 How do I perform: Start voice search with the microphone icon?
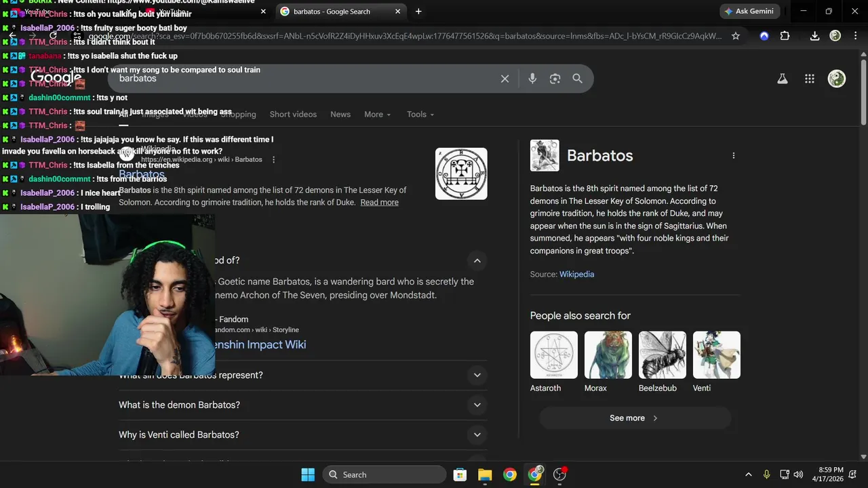click(532, 79)
